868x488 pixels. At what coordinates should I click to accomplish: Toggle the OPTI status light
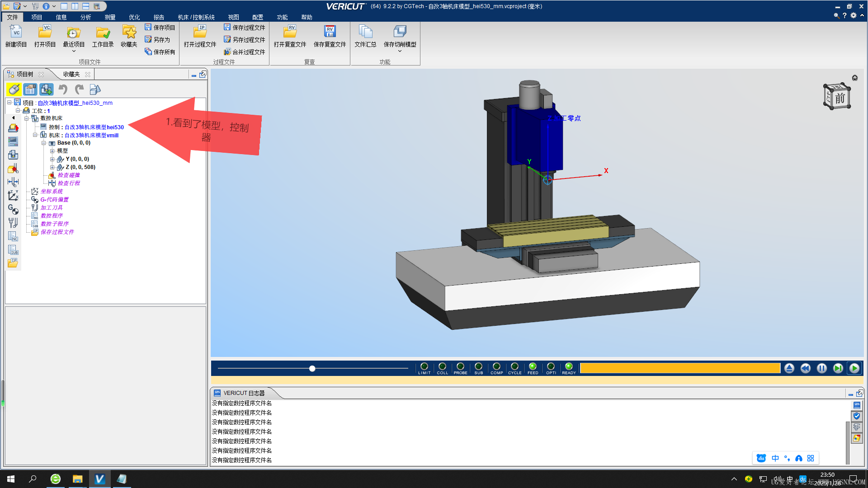coord(551,366)
